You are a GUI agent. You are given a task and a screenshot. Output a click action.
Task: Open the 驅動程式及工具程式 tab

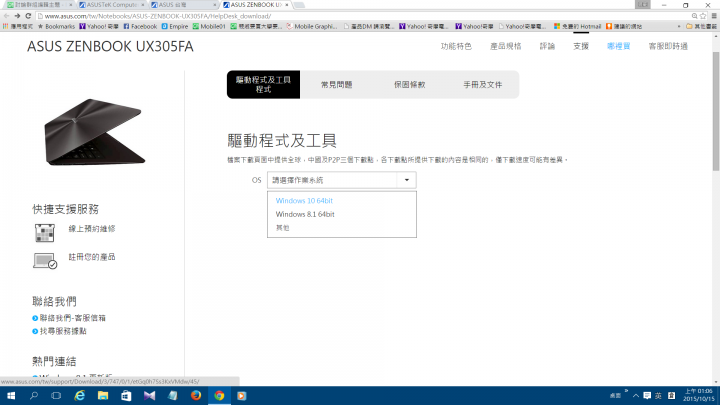(x=263, y=84)
